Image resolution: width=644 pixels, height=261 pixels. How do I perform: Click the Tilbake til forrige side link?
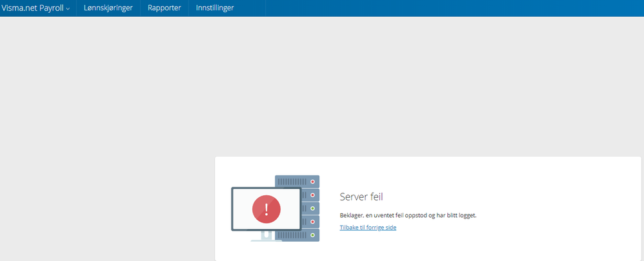click(x=368, y=227)
